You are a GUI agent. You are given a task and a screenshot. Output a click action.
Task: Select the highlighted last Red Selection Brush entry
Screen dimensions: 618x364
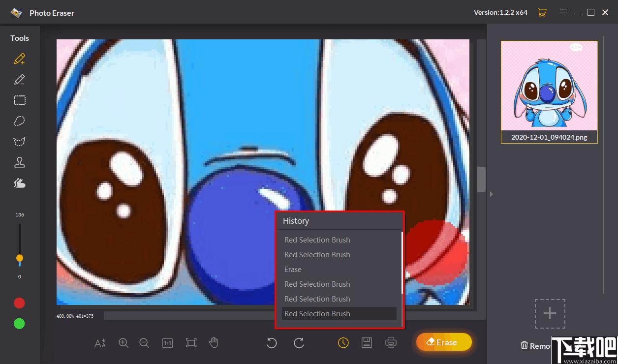(x=339, y=314)
